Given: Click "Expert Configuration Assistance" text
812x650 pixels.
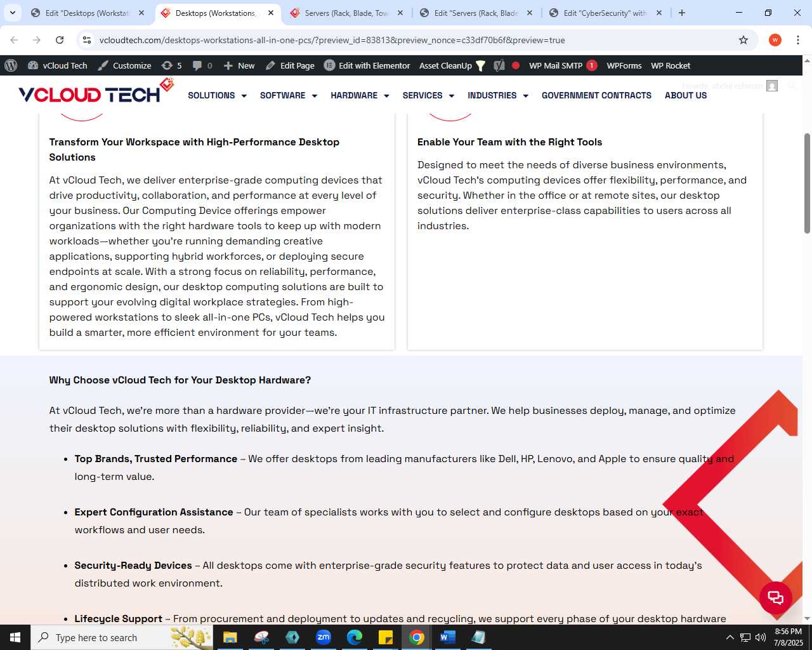Looking at the screenshot, I should coord(154,512).
